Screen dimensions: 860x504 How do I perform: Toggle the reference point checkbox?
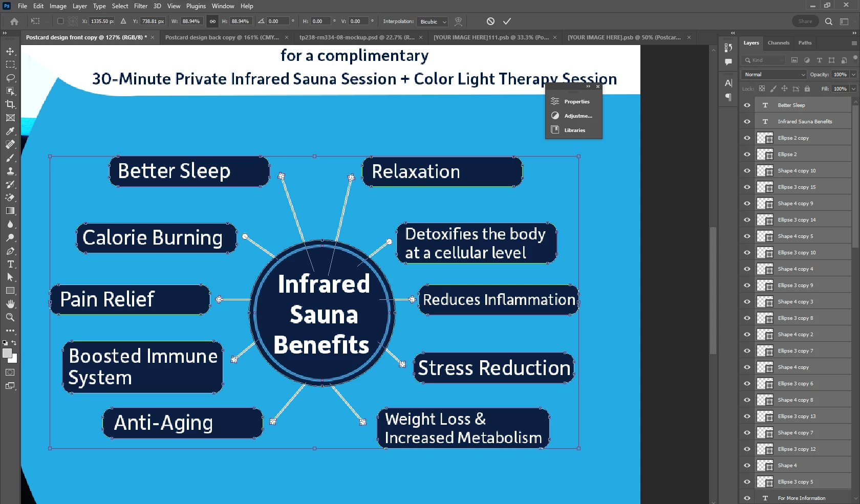point(60,21)
